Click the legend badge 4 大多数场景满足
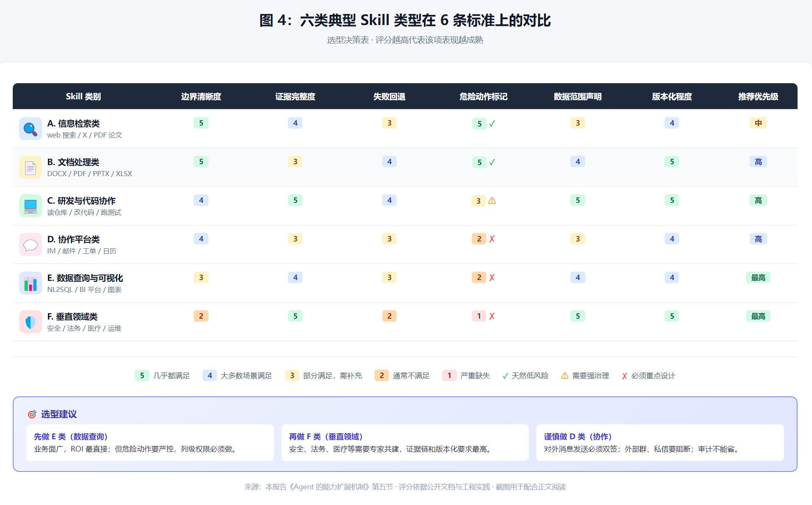Image resolution: width=812 pixels, height=505 pixels. [x=210, y=376]
